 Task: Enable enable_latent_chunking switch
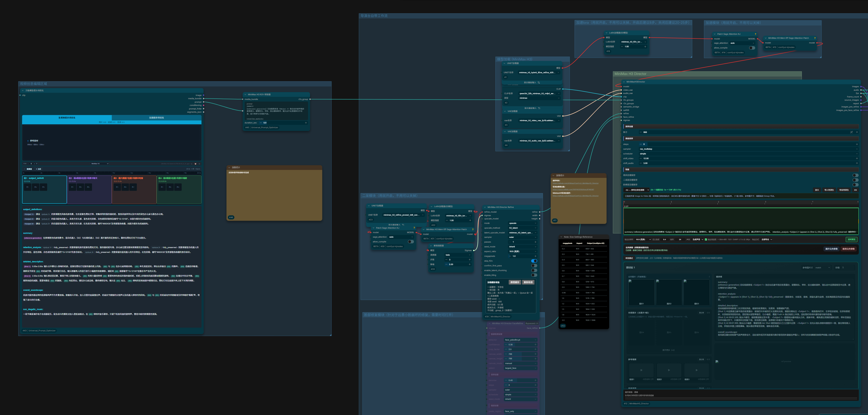tap(534, 270)
